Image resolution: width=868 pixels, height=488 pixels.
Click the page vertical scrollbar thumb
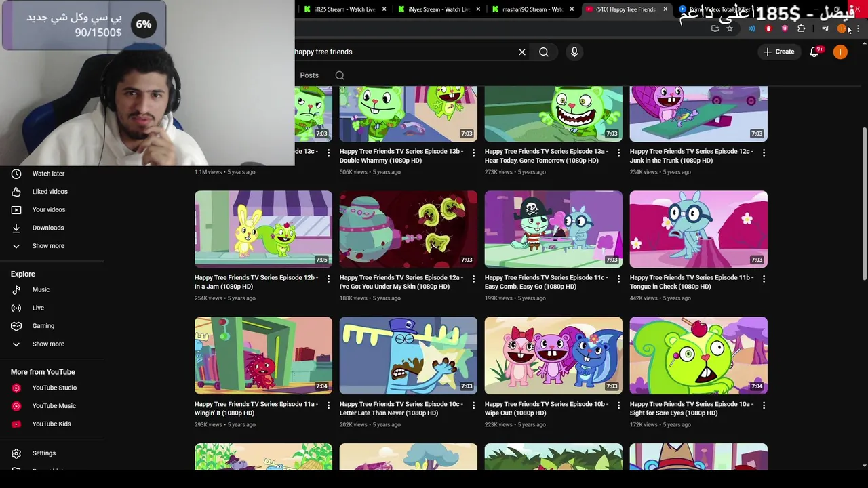(865, 203)
